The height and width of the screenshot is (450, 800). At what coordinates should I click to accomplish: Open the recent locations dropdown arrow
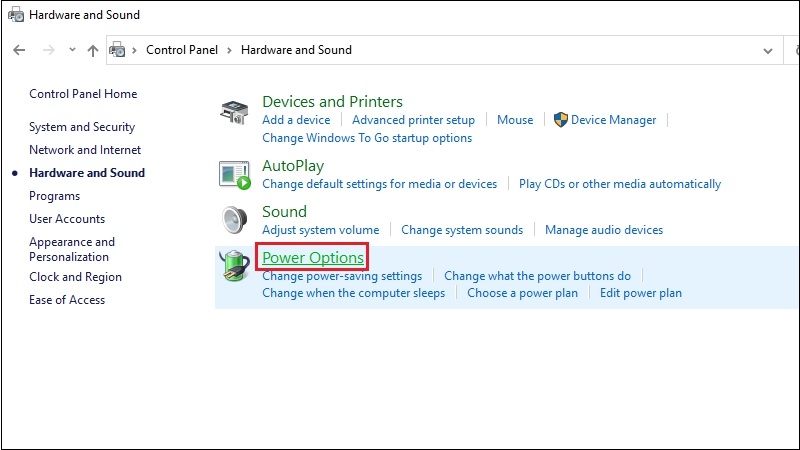coord(72,50)
